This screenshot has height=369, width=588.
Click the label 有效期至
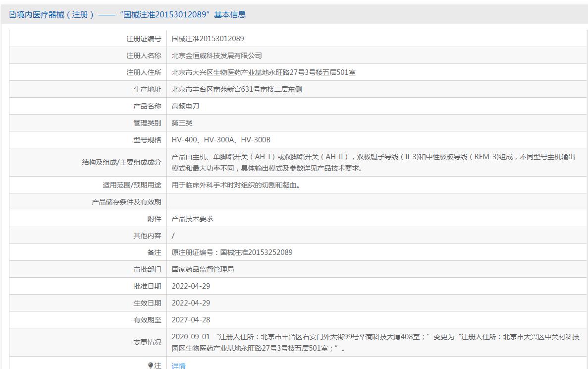coord(147,320)
